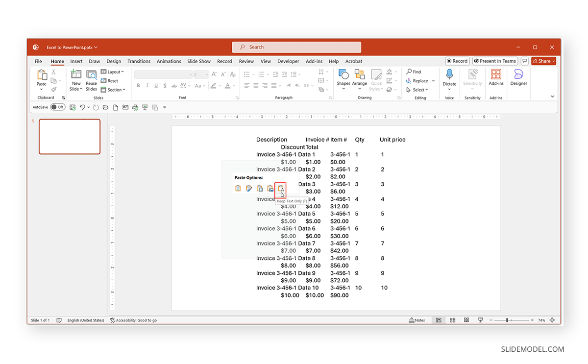Switch to Slide Sorter view icon
Viewport: 588px width, 364px height.
click(x=452, y=320)
